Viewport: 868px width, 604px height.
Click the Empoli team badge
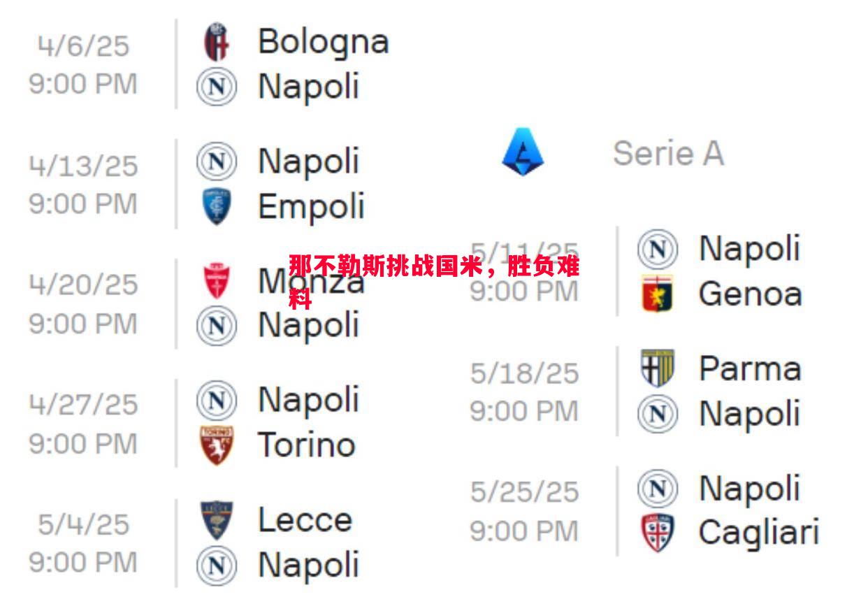point(216,206)
